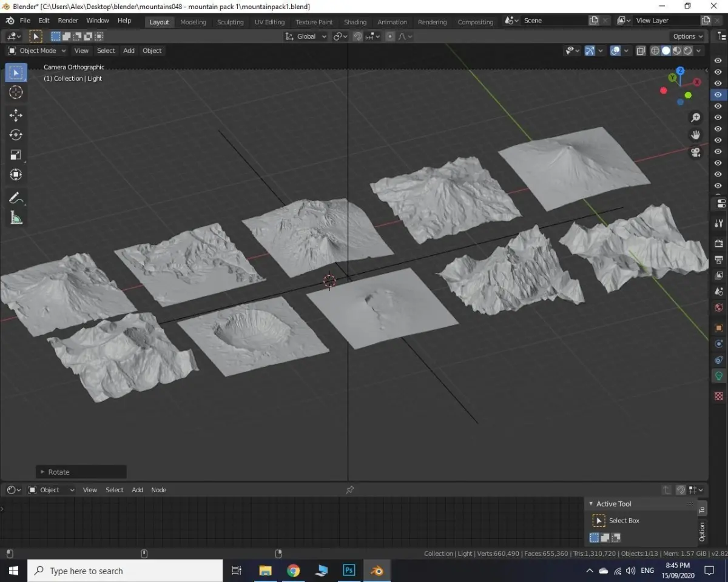
Task: Enable snapping magnet toggle
Action: pyautogui.click(x=358, y=36)
